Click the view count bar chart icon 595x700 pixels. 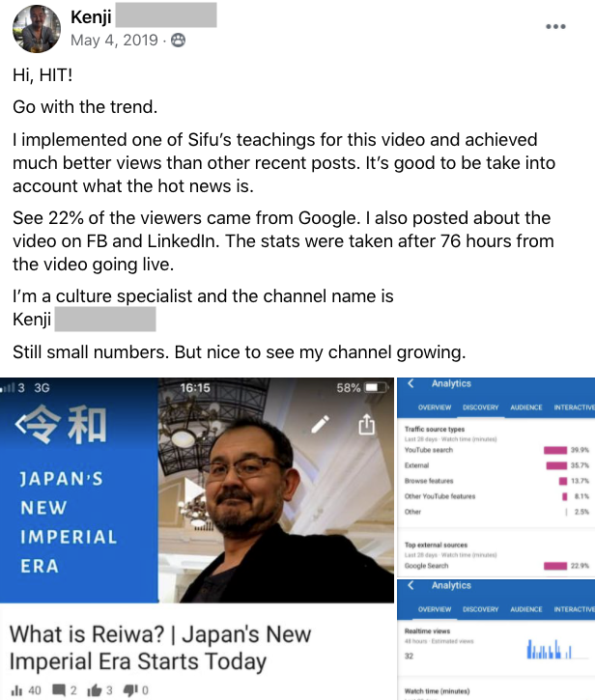click(x=17, y=689)
